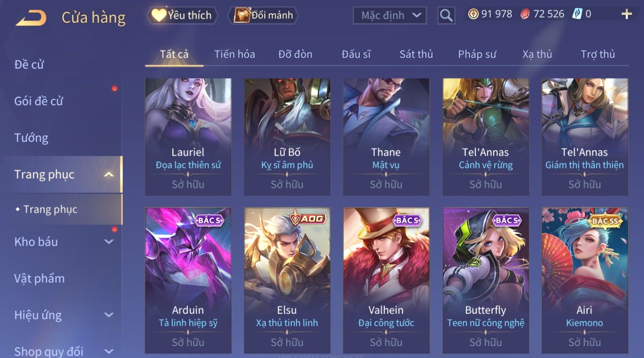This screenshot has width=644, height=358.
Task: Select the Tiến hóa tab
Action: pyautogui.click(x=234, y=54)
